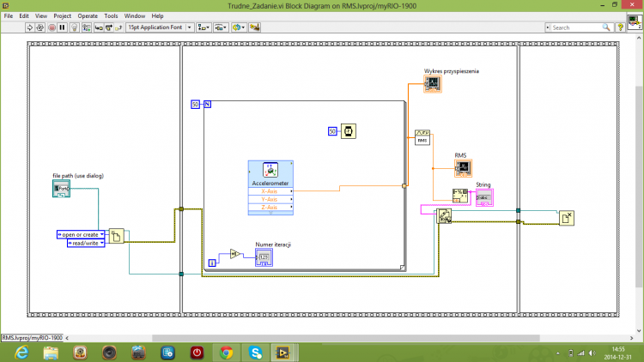The width and height of the screenshot is (644, 362).
Task: Click the Run arrow button
Action: pyautogui.click(x=29, y=27)
